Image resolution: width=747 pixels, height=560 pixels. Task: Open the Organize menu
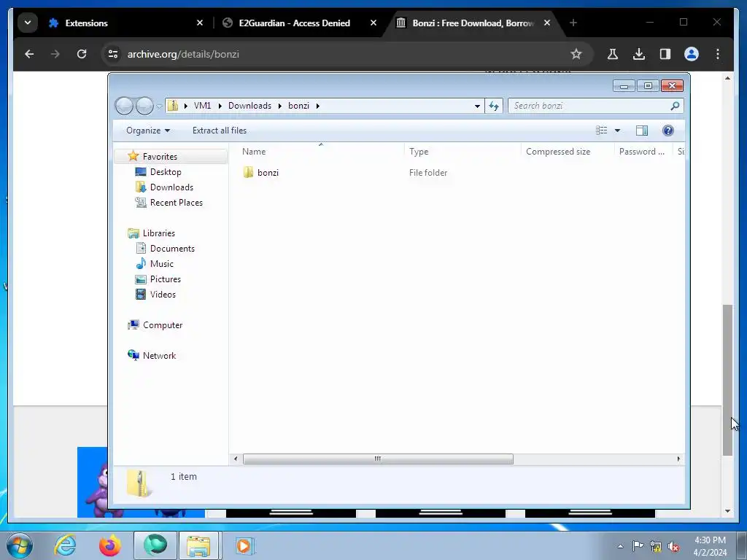click(147, 131)
